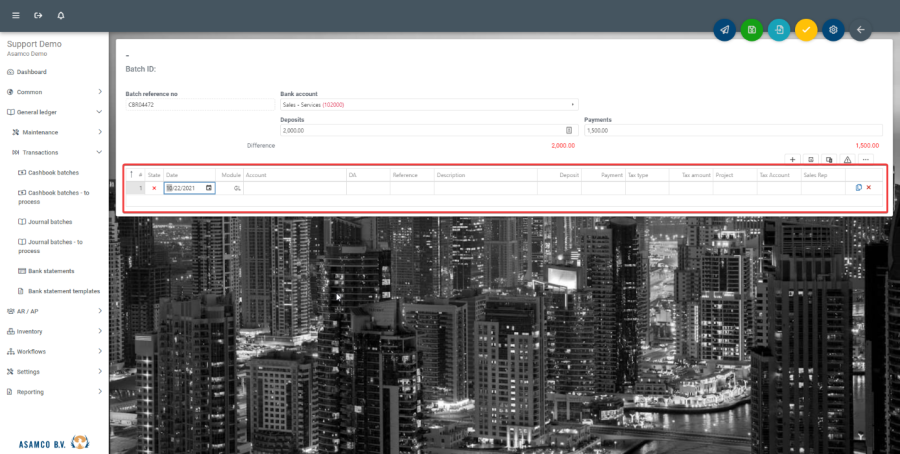
Task: Click the Payments input field
Action: pos(732,130)
